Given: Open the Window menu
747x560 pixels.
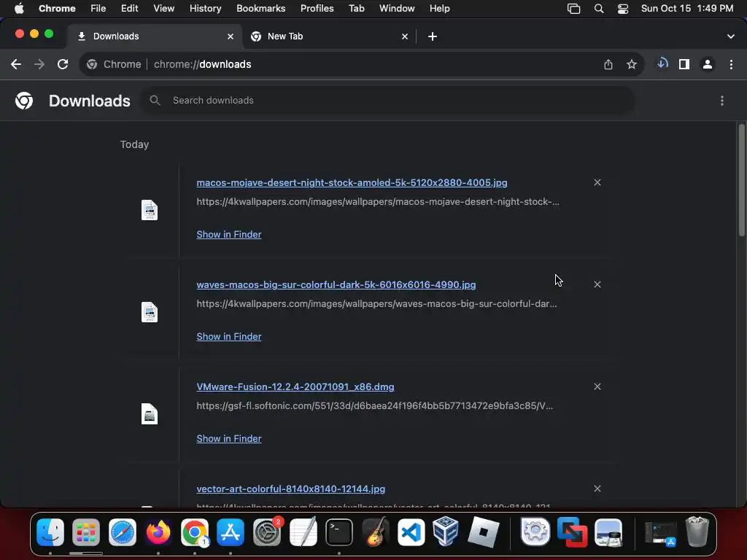Looking at the screenshot, I should [397, 9].
